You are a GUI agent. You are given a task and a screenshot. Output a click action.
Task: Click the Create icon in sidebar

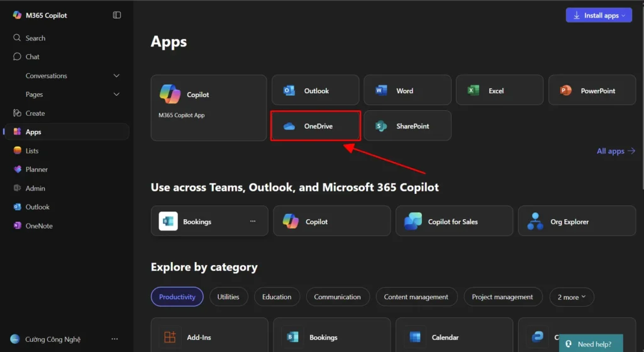pyautogui.click(x=17, y=113)
